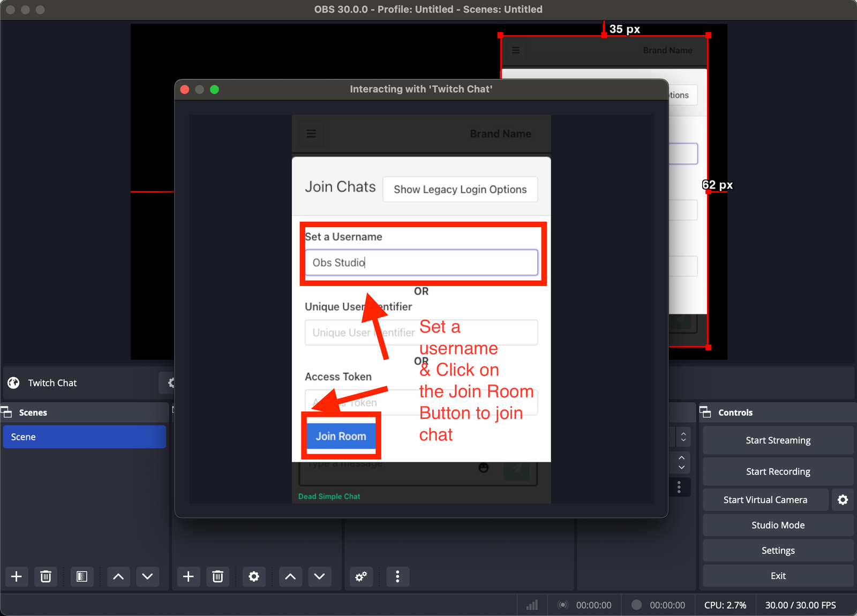Select the Scene entry in Scenes panel
Image resolution: width=857 pixels, height=616 pixels.
pyautogui.click(x=84, y=437)
